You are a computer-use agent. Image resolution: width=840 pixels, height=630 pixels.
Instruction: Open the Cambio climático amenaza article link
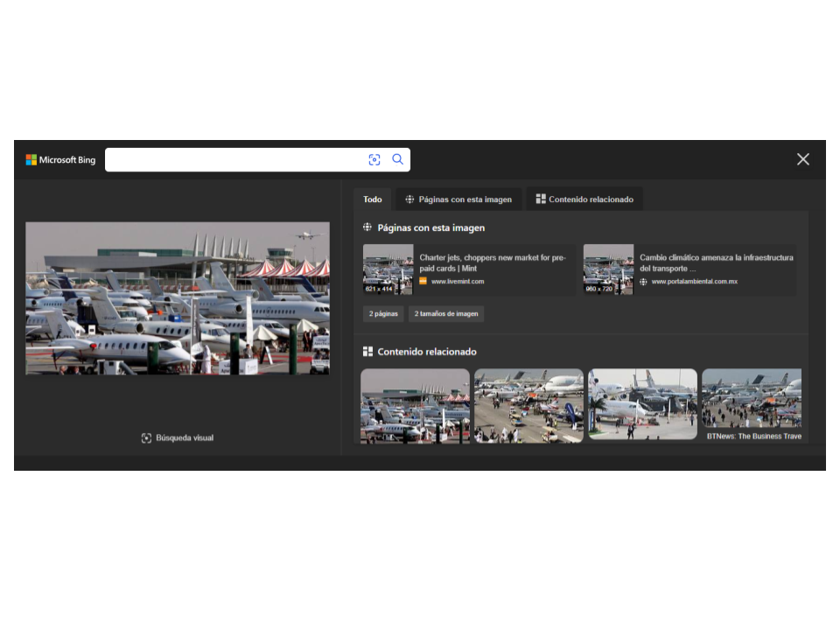716,262
